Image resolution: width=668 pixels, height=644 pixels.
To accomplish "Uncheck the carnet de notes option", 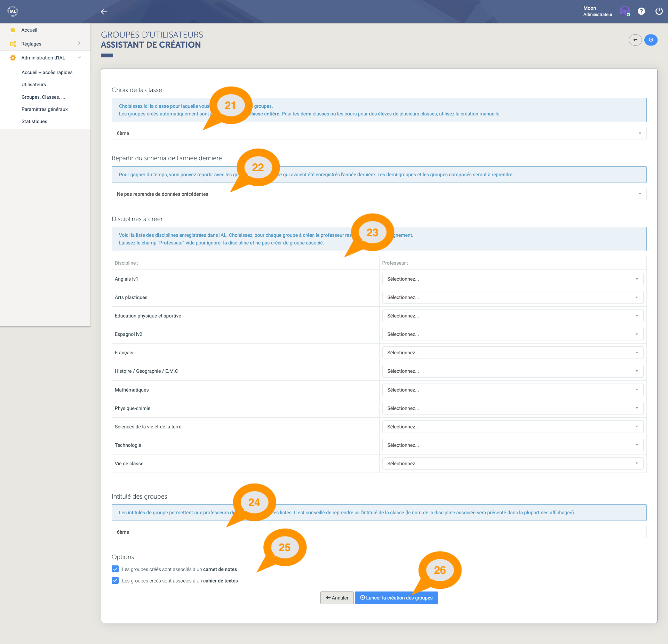I will click(x=115, y=569).
